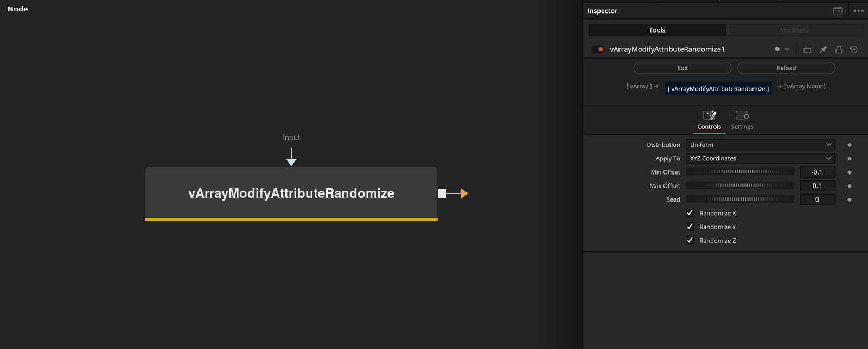Pin the vArrayModifyAttributeRandomize1 tool
Screen dimensions: 868x349
point(823,49)
